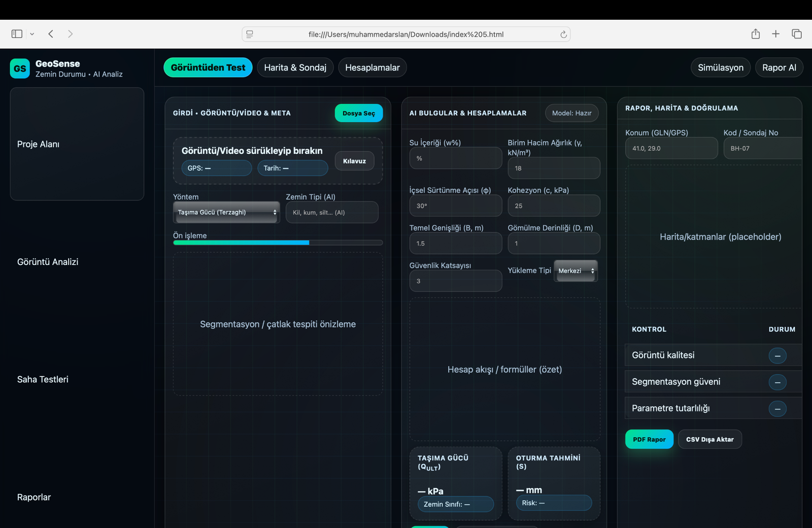Click the PDF Rapor button
The width and height of the screenshot is (812, 528).
(x=649, y=439)
